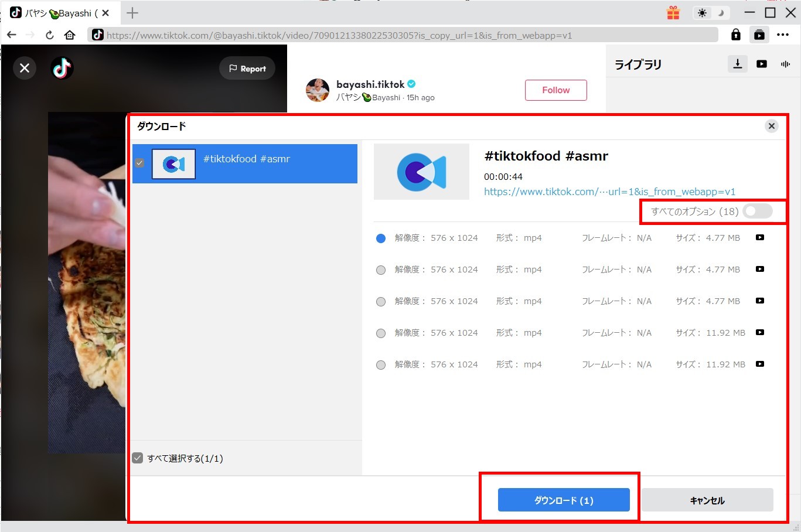
Task: Reload the current TikTok page
Action: point(49,35)
